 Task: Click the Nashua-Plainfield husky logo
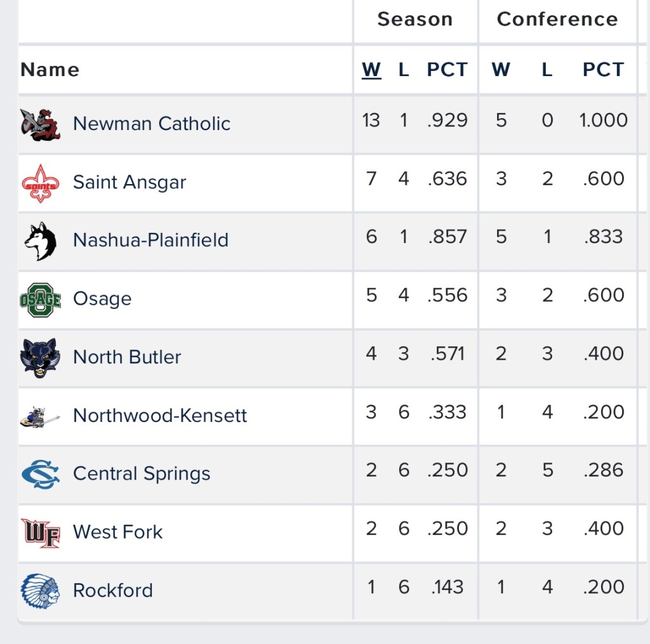40,240
